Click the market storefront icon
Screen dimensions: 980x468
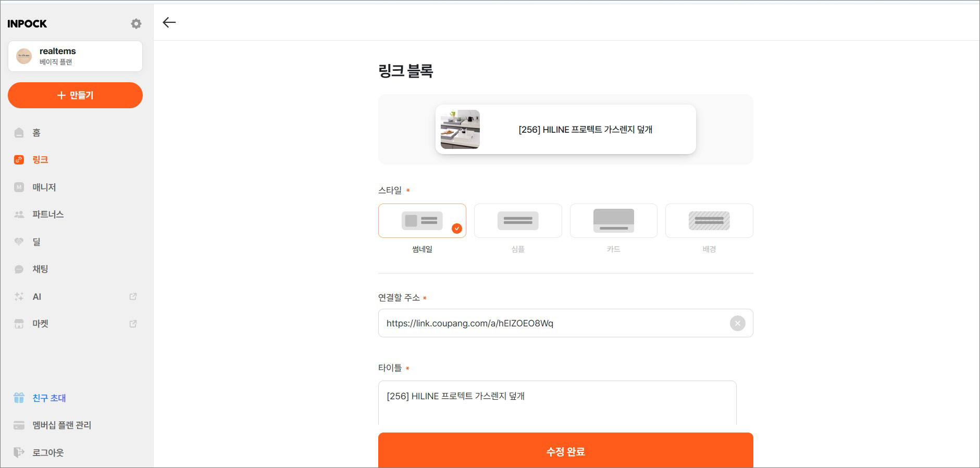pos(19,324)
